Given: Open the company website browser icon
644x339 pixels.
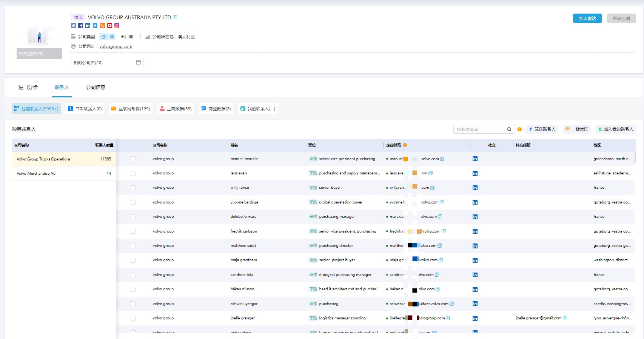Looking at the screenshot, I should [x=73, y=26].
